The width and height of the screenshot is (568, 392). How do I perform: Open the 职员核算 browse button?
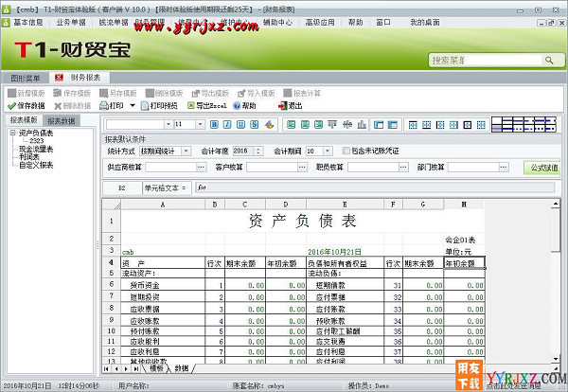click(x=403, y=167)
